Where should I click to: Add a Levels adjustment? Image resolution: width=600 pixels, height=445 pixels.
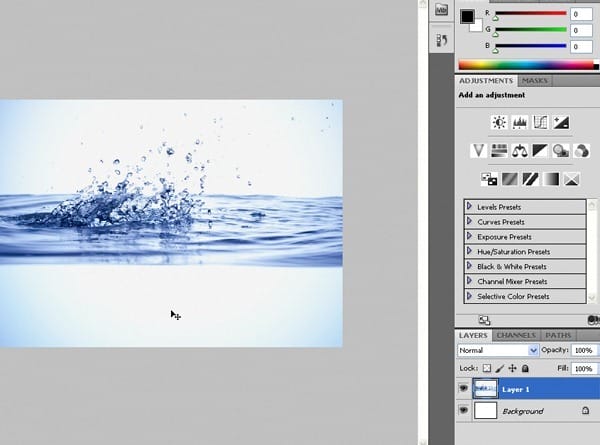520,122
